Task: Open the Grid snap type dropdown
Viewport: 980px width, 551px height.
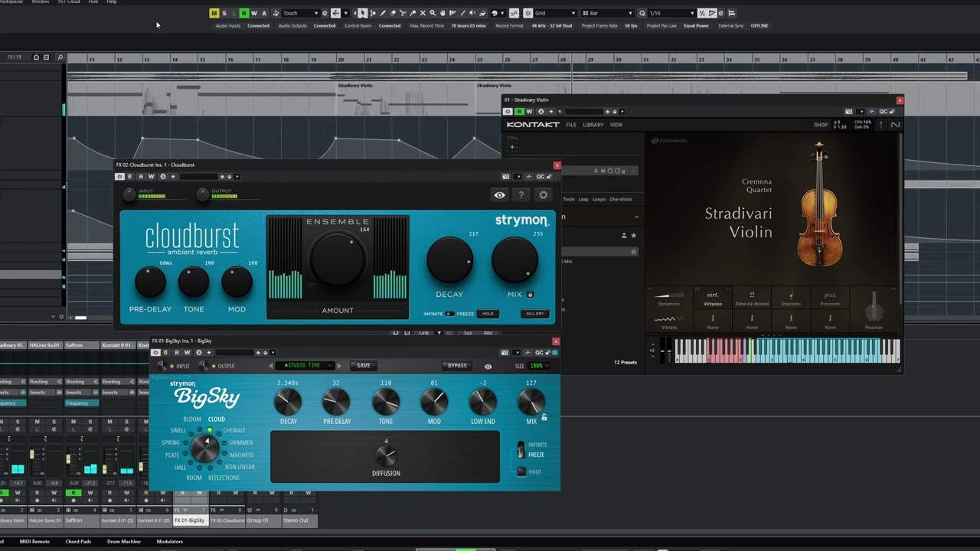Action: [556, 13]
